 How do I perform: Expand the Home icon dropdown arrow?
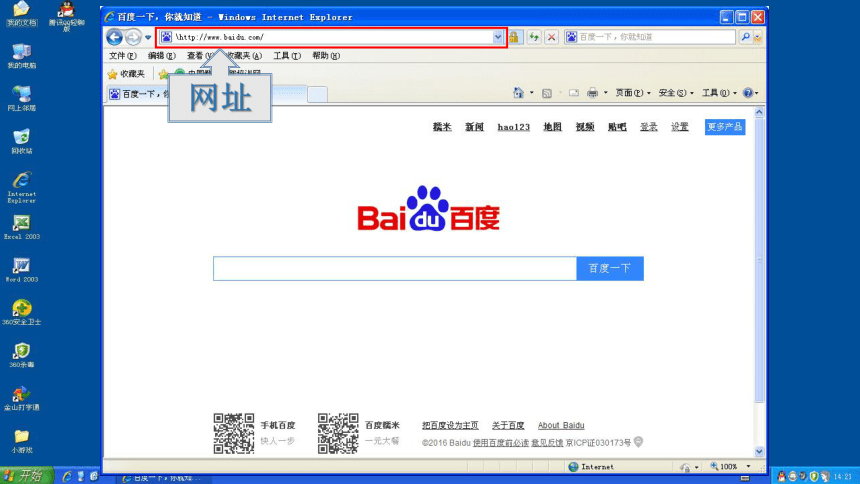(x=531, y=93)
